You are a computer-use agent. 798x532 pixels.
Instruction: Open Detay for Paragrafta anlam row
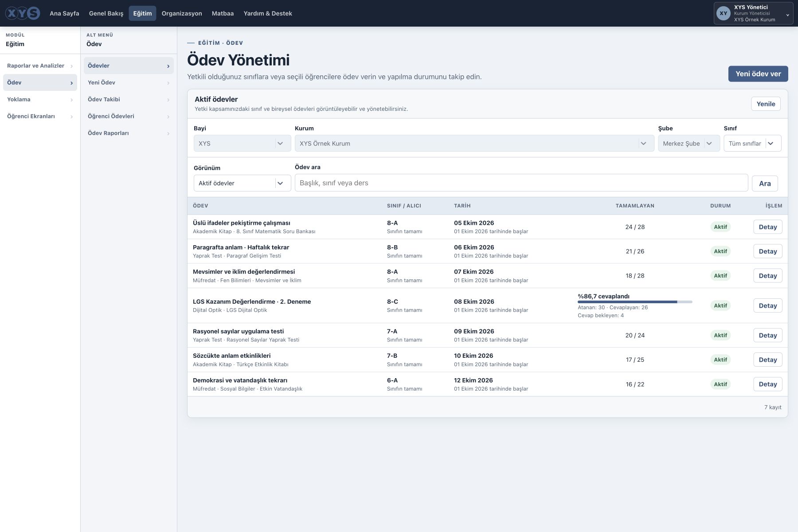point(768,251)
